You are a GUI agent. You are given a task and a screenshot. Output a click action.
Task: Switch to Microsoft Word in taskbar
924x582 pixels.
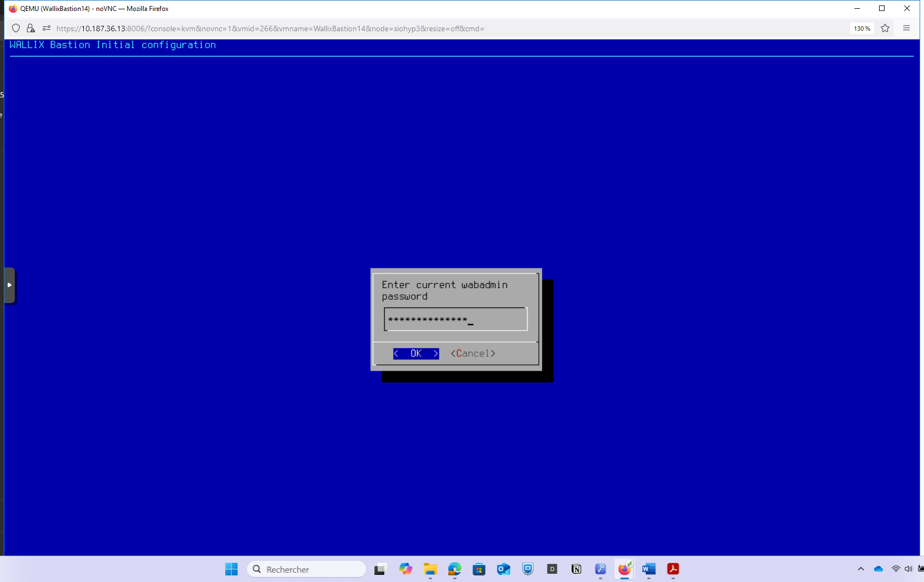pyautogui.click(x=649, y=569)
